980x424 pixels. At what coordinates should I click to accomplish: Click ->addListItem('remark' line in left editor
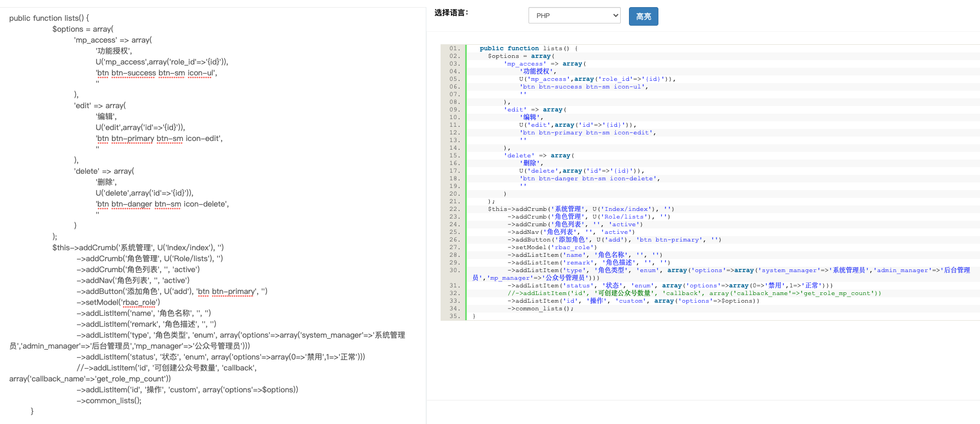click(x=147, y=324)
